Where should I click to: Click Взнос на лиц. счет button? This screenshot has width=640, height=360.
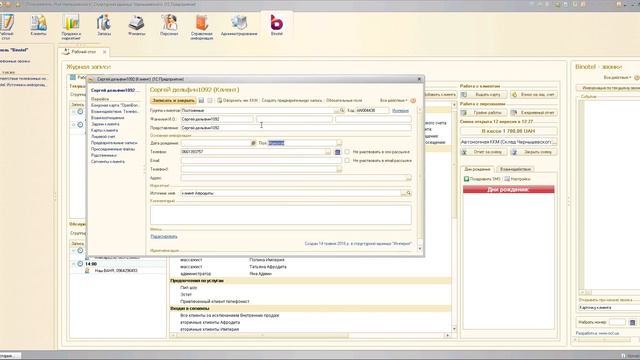(534, 95)
